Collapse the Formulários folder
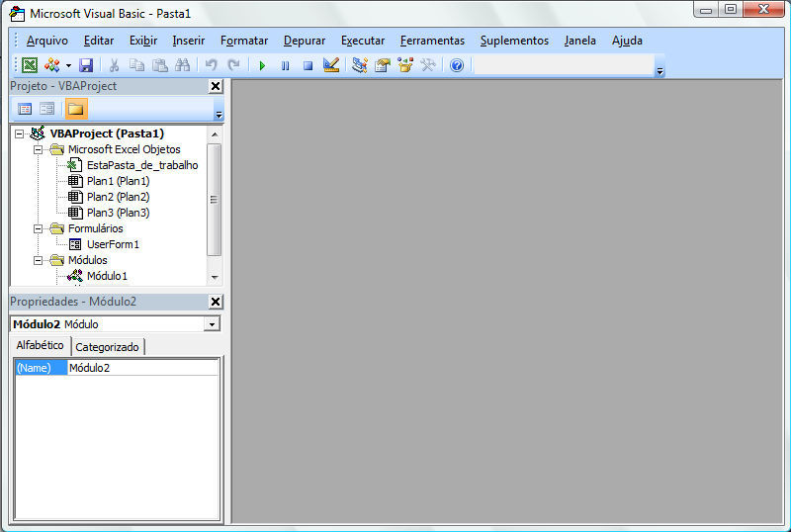 tap(38, 229)
